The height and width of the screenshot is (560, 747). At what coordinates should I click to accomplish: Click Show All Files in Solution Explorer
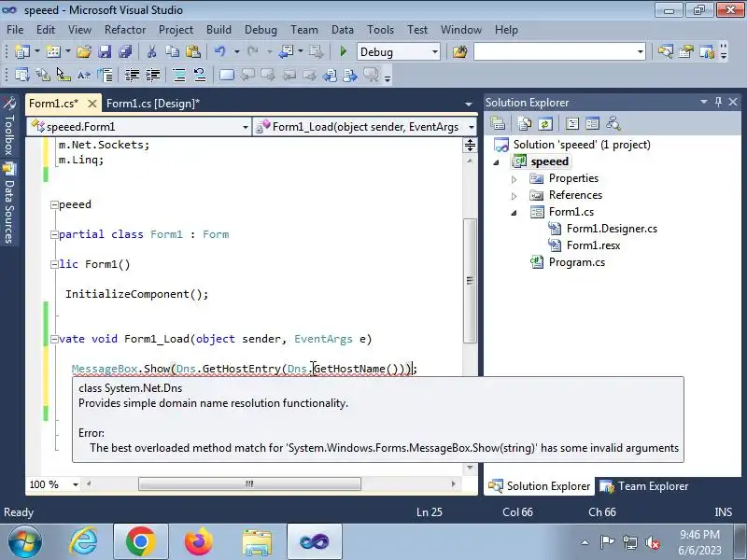(x=524, y=124)
